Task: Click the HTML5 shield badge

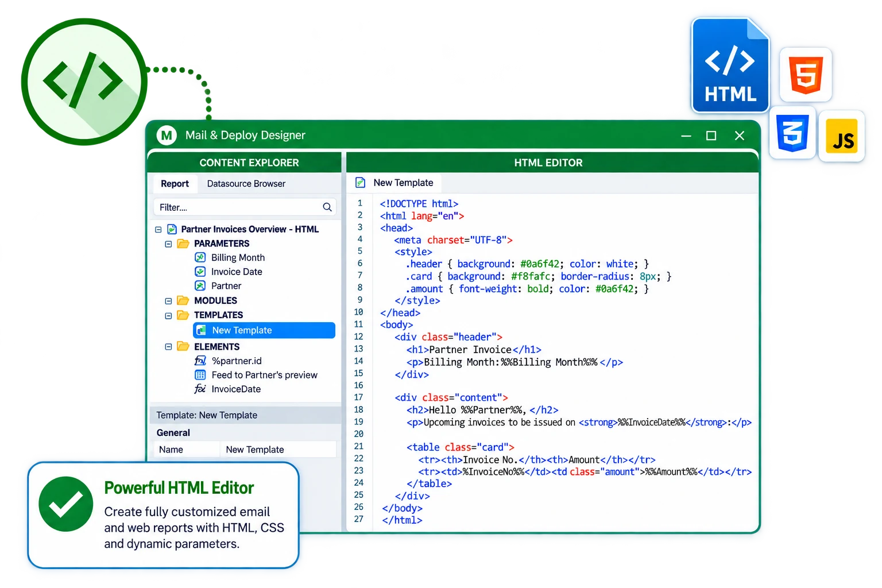Action: (x=806, y=75)
